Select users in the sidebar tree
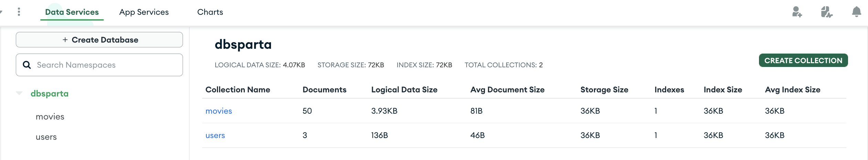This screenshot has height=160, width=868. (x=46, y=137)
